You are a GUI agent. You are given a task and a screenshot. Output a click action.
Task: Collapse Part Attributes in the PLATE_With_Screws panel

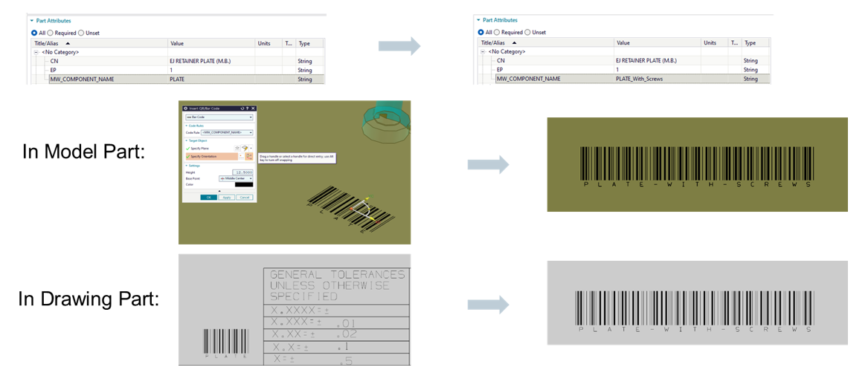(x=478, y=21)
